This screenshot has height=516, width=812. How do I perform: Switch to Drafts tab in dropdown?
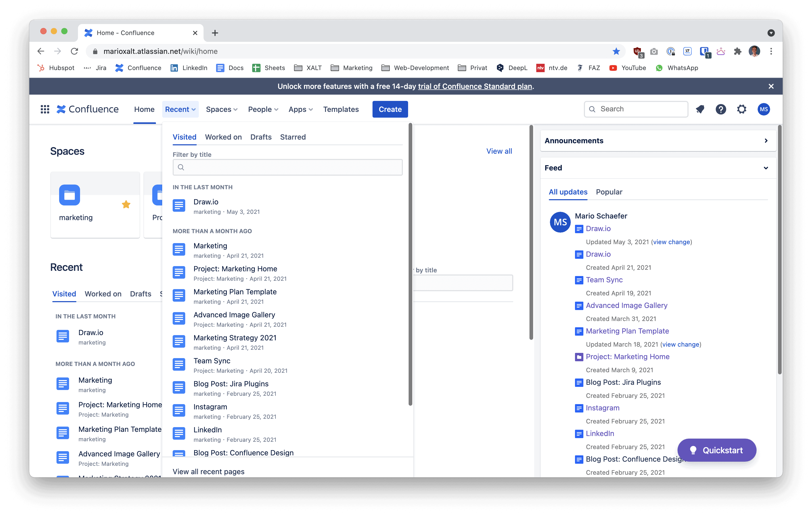261,137
